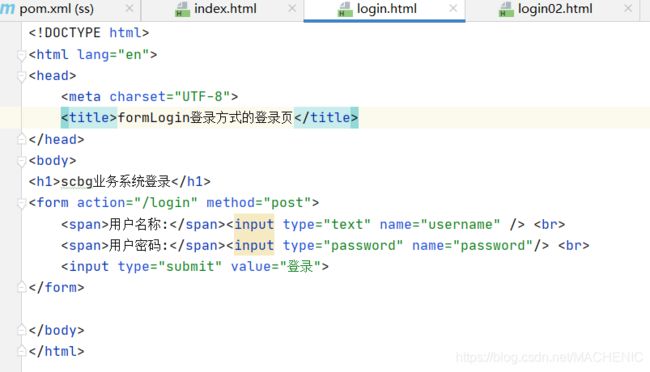Collapse the html lang tag fold marker

[x=21, y=55]
